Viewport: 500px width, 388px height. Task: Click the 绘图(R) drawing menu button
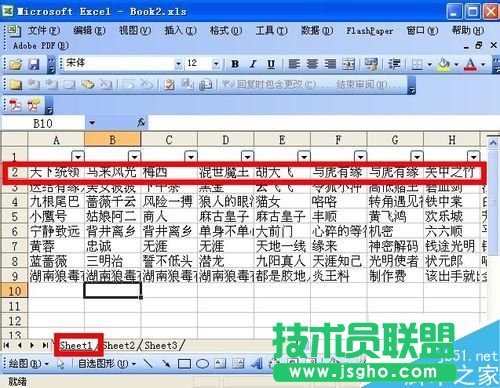click(x=29, y=364)
